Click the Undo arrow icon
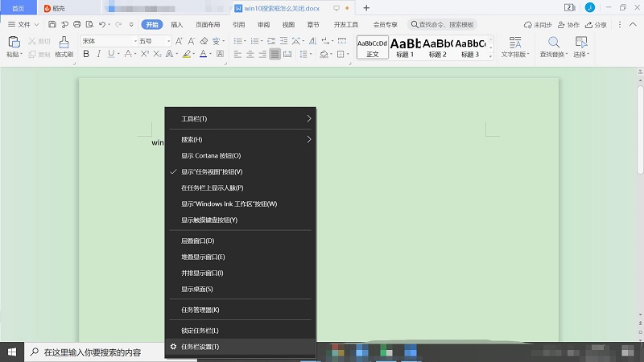 (103, 25)
